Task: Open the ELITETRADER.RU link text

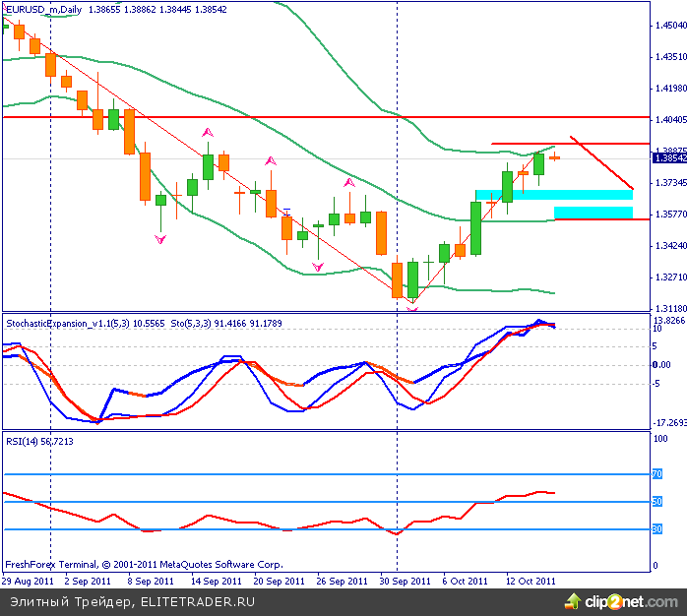Action: 198,600
